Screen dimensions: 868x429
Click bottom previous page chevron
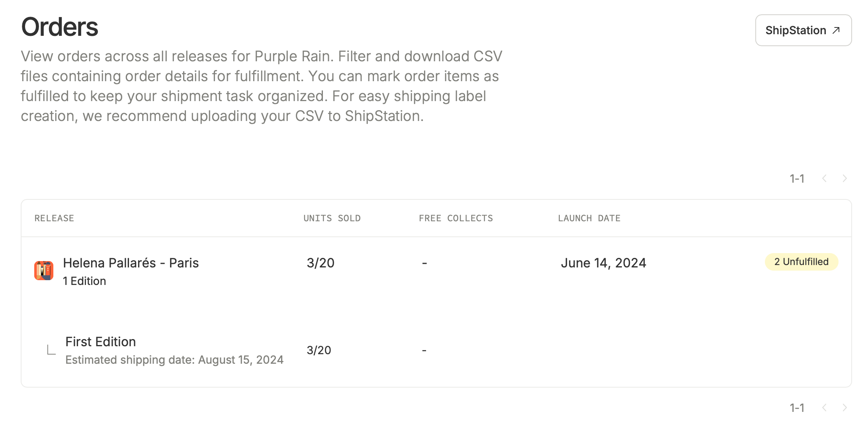tap(825, 408)
